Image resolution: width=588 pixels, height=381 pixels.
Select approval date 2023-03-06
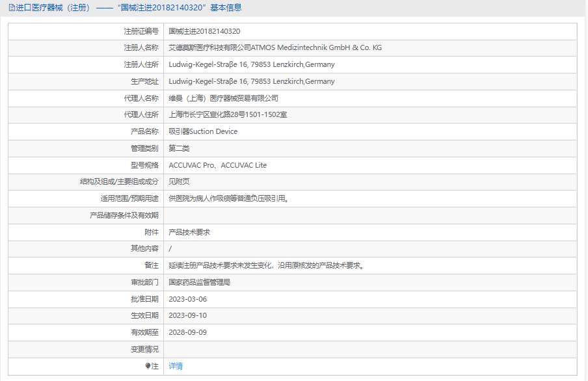(187, 299)
